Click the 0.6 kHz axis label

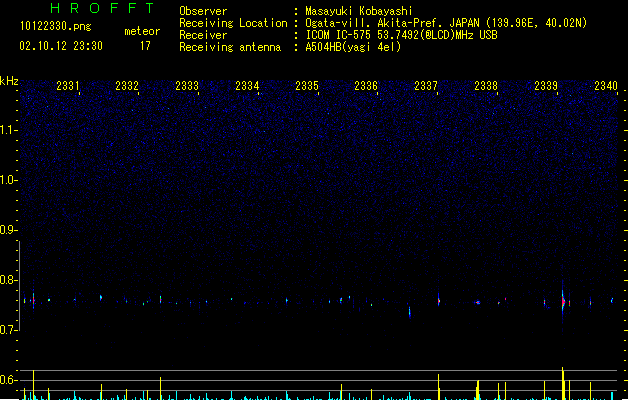pyautogui.click(x=8, y=380)
